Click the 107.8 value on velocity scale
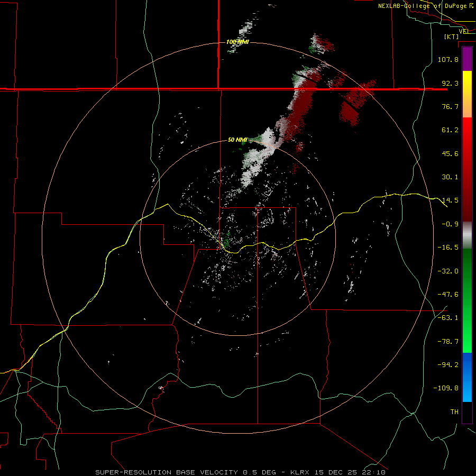Screen dimensions: 476x476 tap(448, 59)
